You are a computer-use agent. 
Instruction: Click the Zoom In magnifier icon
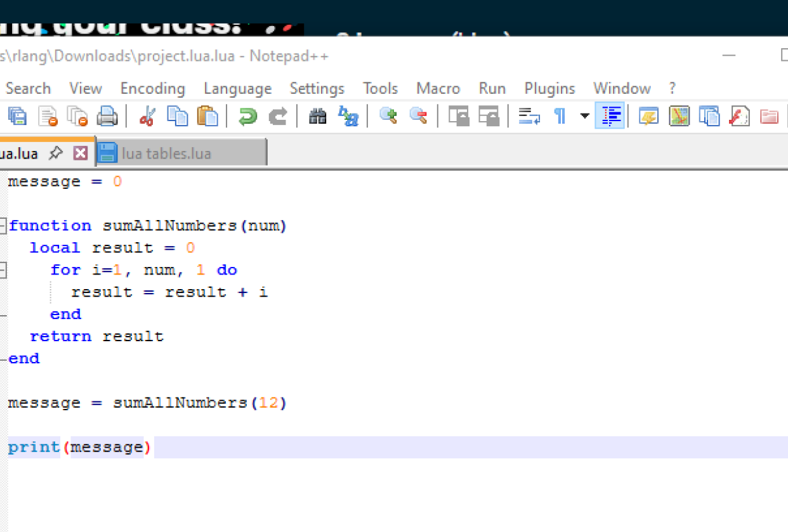coord(388,116)
